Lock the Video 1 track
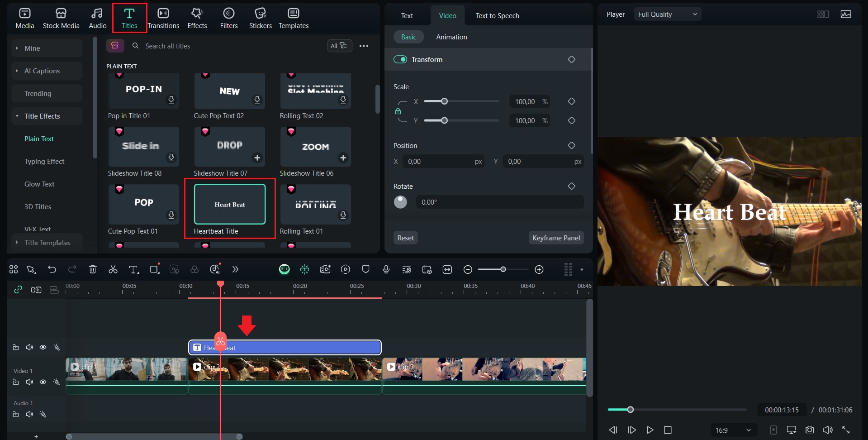Screen dimensions: 868x440 point(16,382)
